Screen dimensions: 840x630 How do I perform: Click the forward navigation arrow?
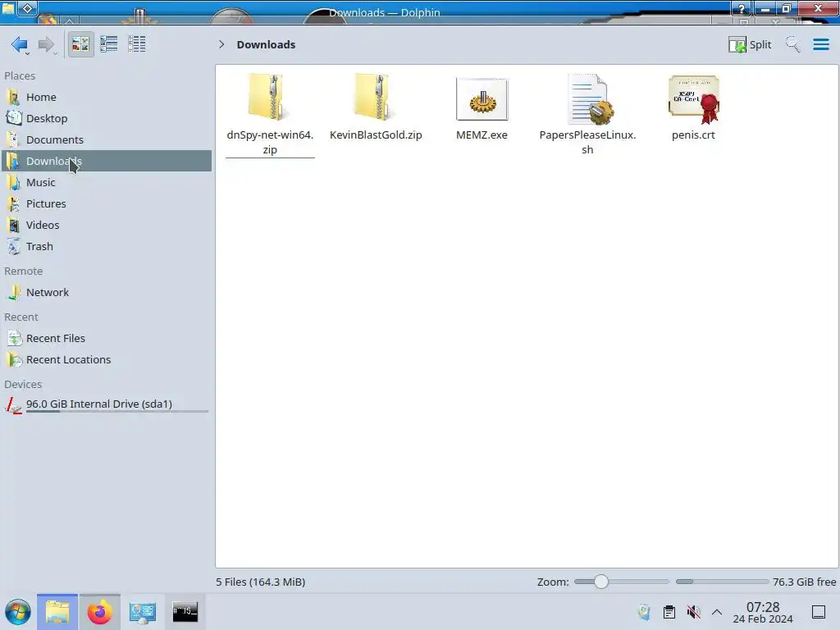tap(46, 44)
